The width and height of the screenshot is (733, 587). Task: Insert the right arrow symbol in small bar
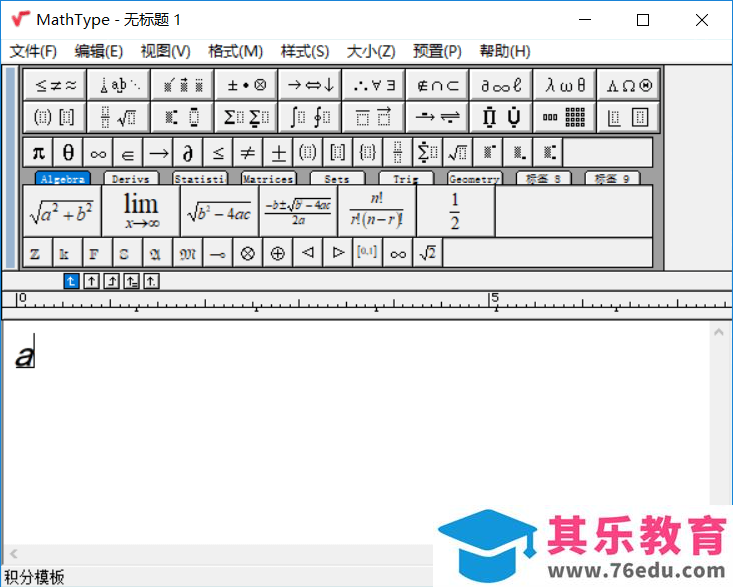click(158, 152)
